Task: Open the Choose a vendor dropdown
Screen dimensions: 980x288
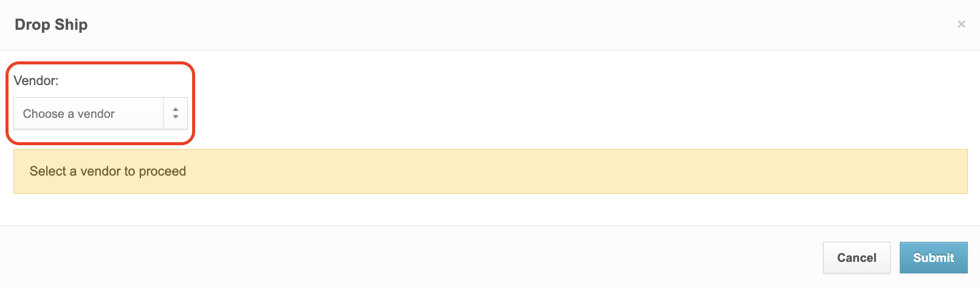Action: click(100, 114)
